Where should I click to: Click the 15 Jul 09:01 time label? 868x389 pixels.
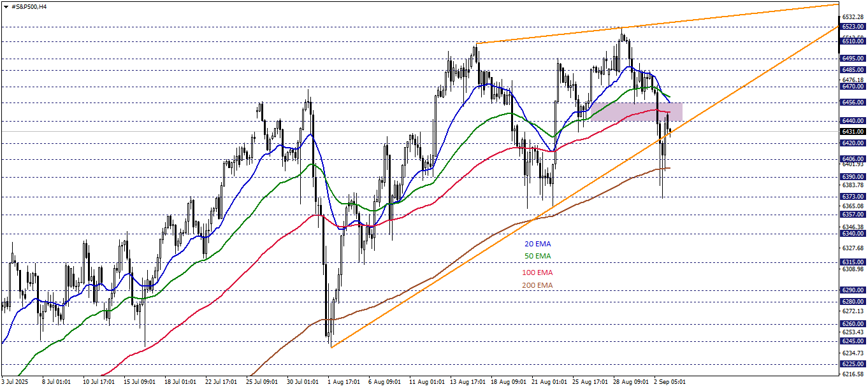pyautogui.click(x=138, y=382)
